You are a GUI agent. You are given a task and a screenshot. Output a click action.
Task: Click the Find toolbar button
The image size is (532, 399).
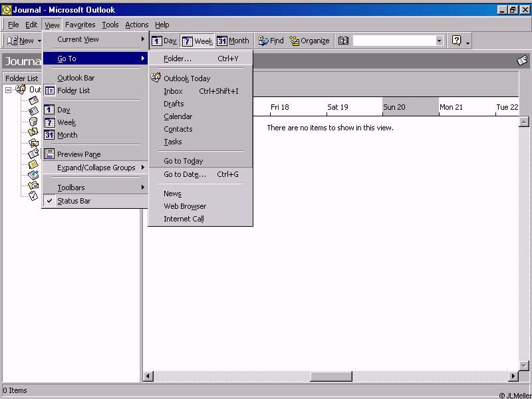pyautogui.click(x=271, y=41)
